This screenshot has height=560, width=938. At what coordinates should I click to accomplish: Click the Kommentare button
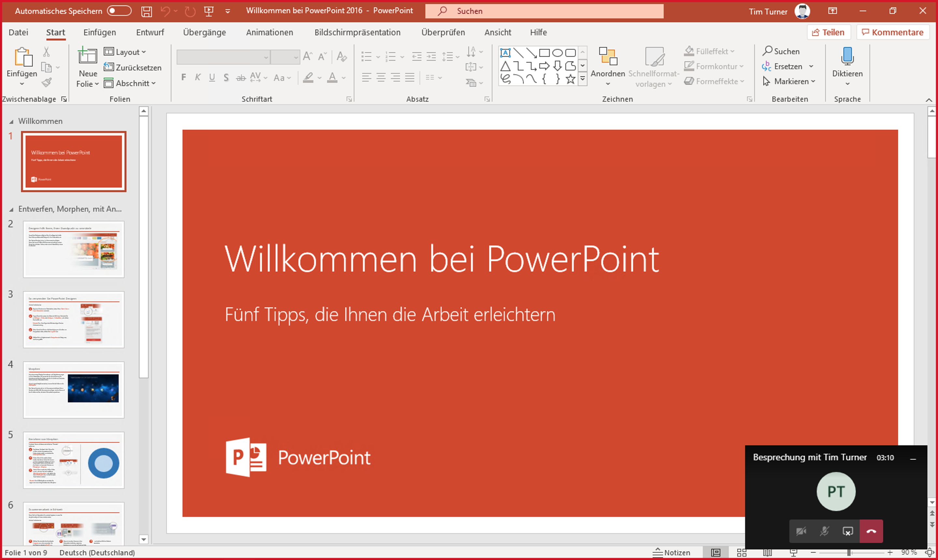point(893,33)
